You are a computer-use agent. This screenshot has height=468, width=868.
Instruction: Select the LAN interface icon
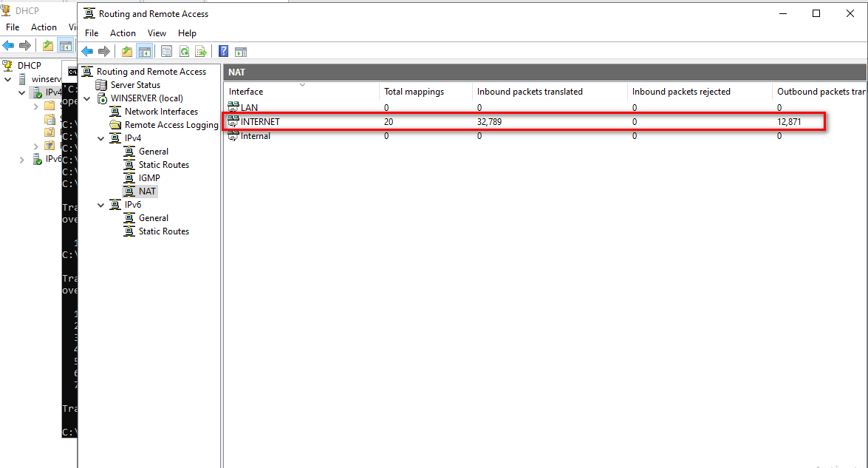pyautogui.click(x=233, y=107)
